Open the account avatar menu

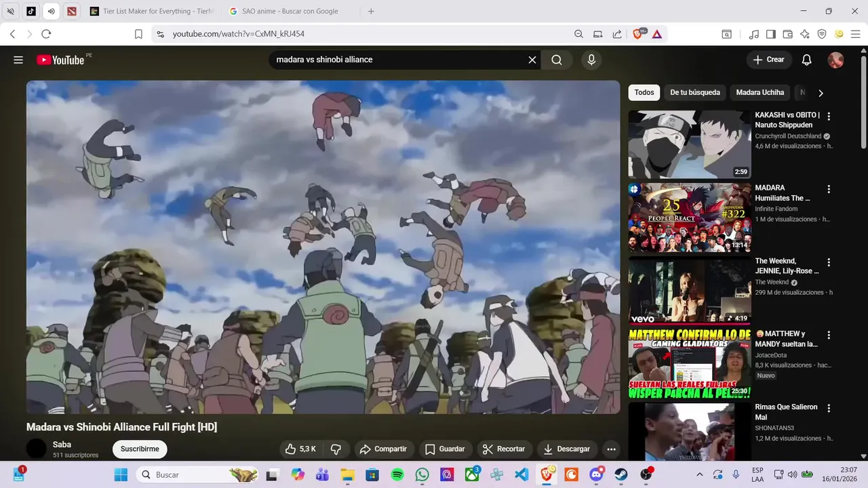[835, 60]
